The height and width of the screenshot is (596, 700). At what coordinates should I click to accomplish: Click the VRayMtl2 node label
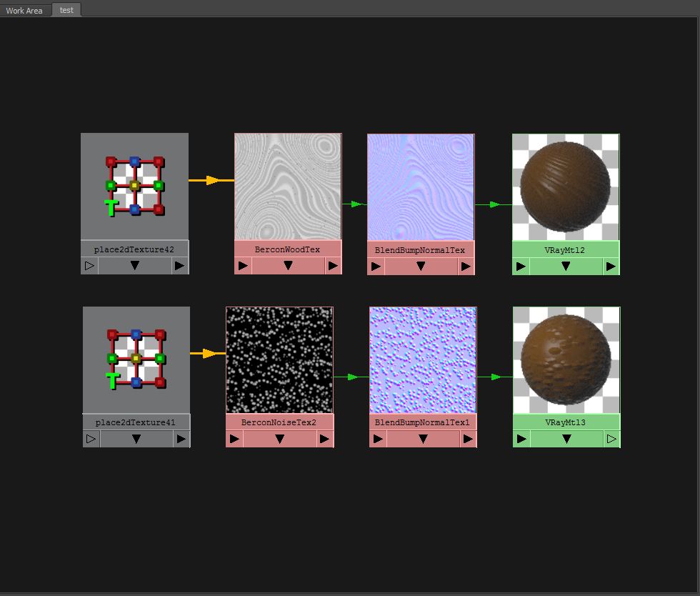pos(565,250)
